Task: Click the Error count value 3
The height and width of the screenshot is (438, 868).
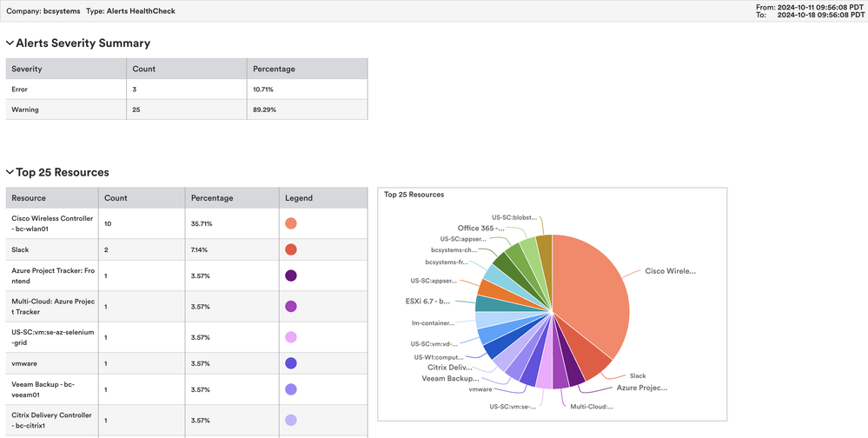Action: [x=135, y=90]
